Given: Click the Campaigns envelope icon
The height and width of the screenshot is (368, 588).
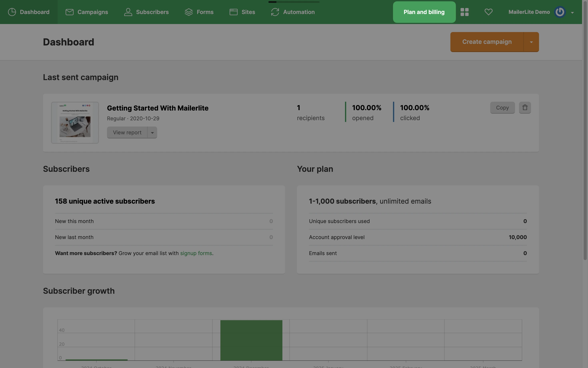Looking at the screenshot, I should [70, 12].
